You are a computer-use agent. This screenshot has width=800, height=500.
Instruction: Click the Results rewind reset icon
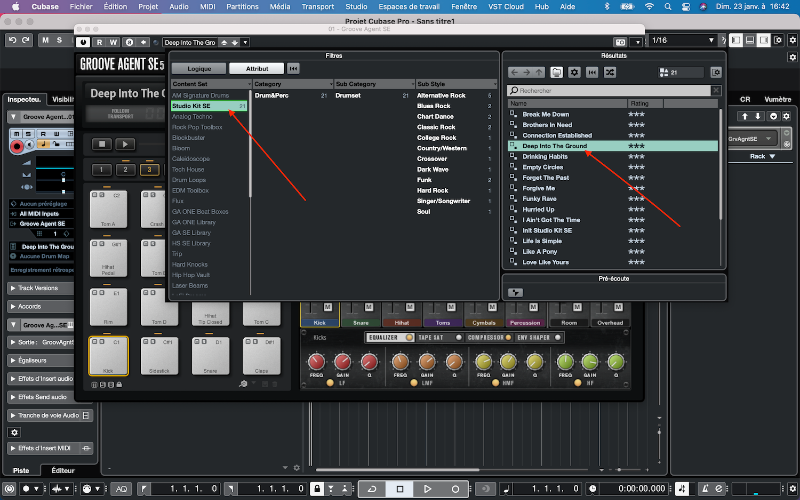coord(592,72)
